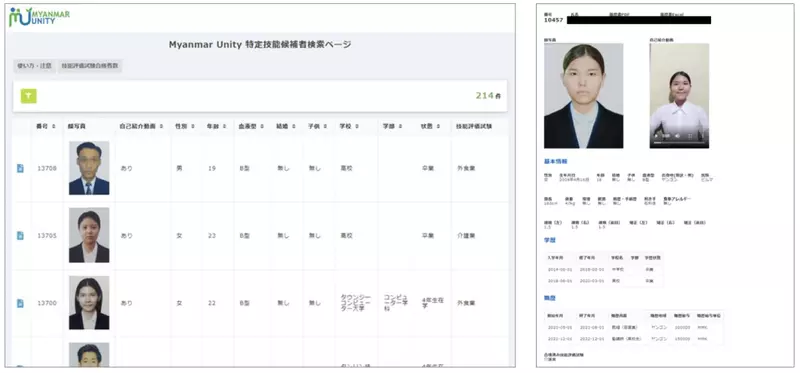Open detail document icon for candidate 13700
The width and height of the screenshot is (800, 373).
[x=20, y=303]
